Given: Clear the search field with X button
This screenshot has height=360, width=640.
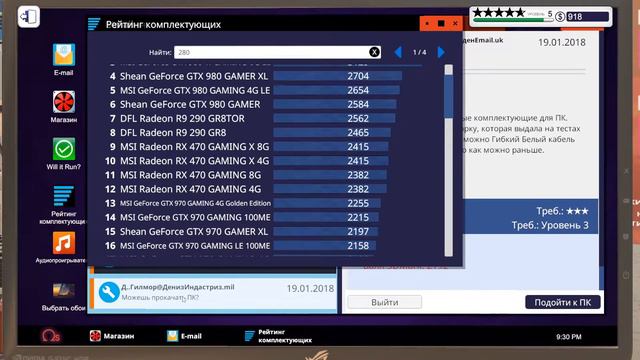Looking at the screenshot, I should [374, 52].
